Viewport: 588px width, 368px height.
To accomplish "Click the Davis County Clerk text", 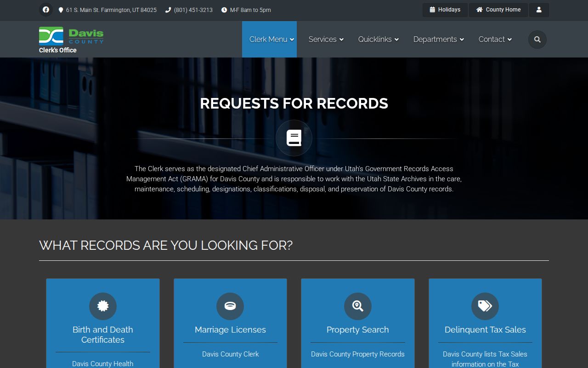I will [230, 354].
